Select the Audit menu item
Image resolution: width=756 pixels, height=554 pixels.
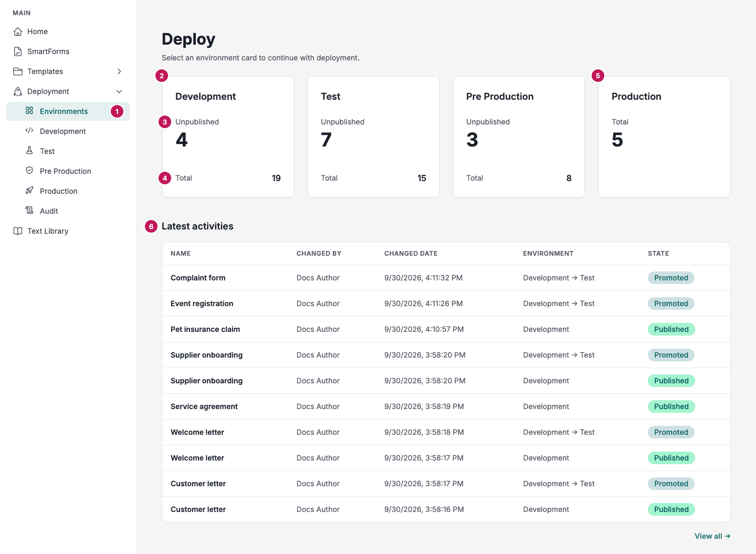tap(68, 211)
